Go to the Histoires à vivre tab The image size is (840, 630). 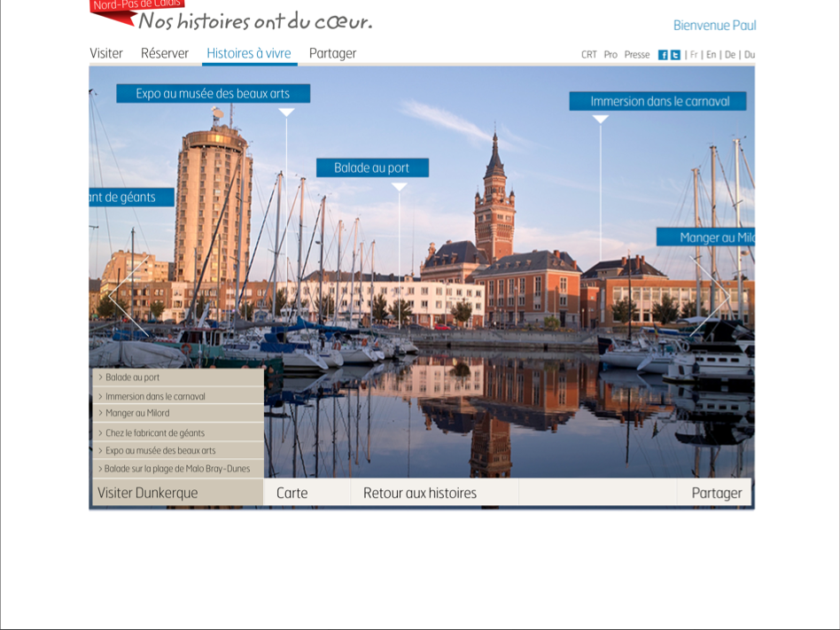pyautogui.click(x=249, y=53)
